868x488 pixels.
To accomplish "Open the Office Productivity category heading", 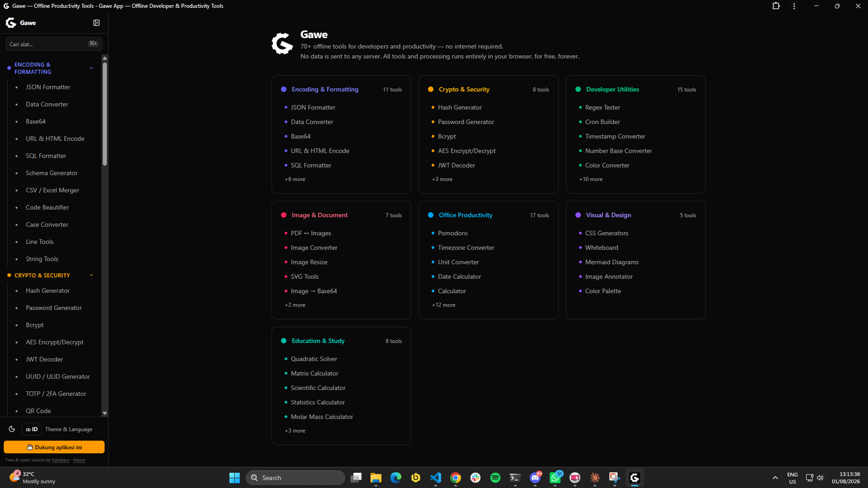I will pyautogui.click(x=465, y=215).
